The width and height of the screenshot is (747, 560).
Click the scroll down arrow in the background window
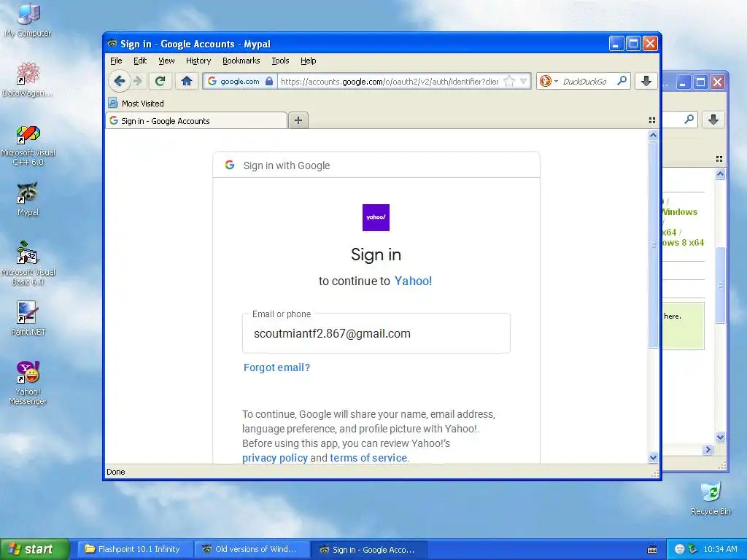click(720, 437)
